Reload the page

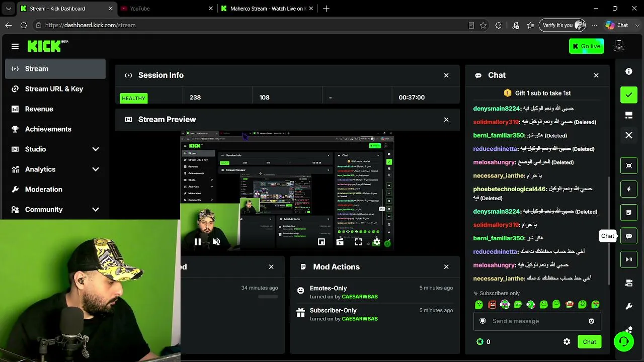(x=24, y=25)
